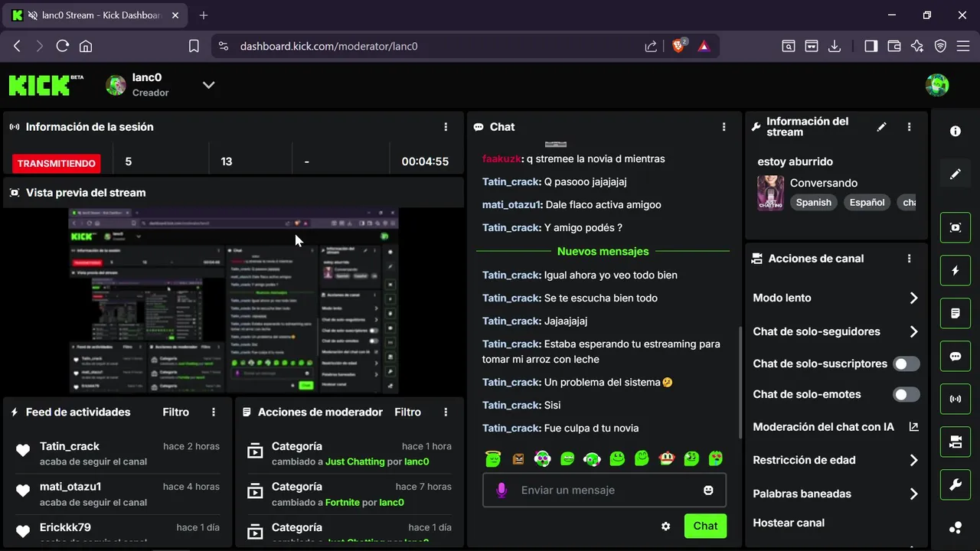Click mati_otazu1 username in chat
The image size is (980, 551).
pyautogui.click(x=512, y=204)
